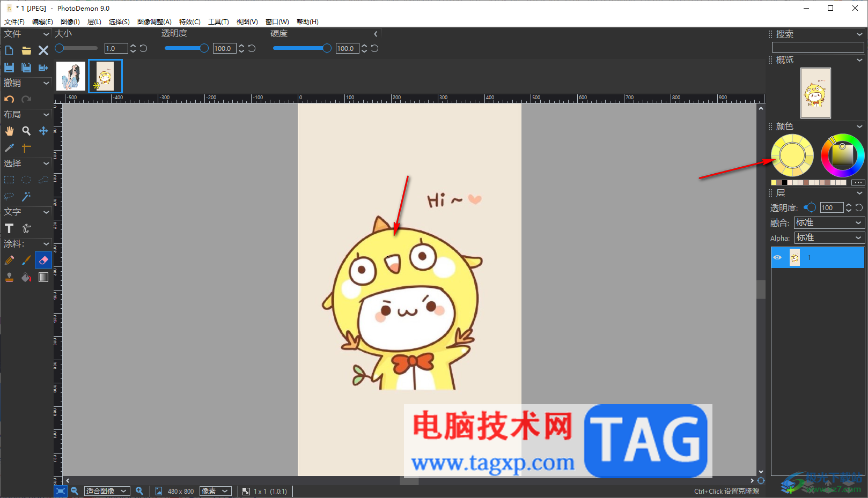The height and width of the screenshot is (498, 868).
Task: Reset hardness with the circular arrow
Action: 375,48
